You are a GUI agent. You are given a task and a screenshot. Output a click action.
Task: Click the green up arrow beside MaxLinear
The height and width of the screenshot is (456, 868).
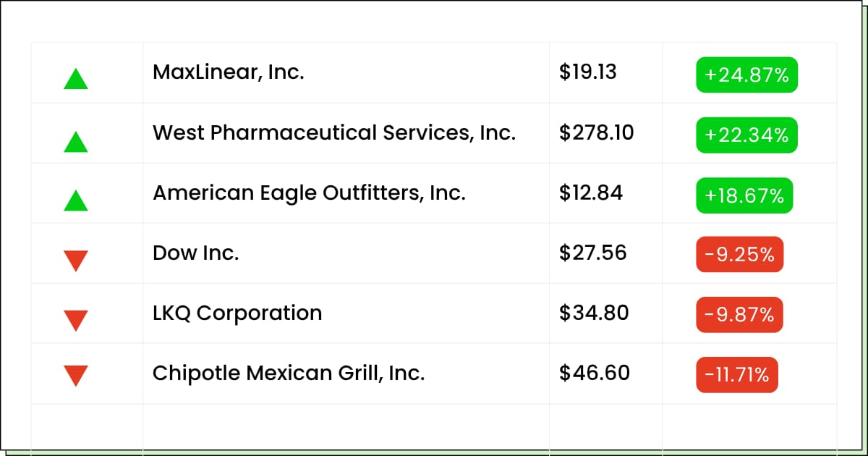(x=76, y=78)
